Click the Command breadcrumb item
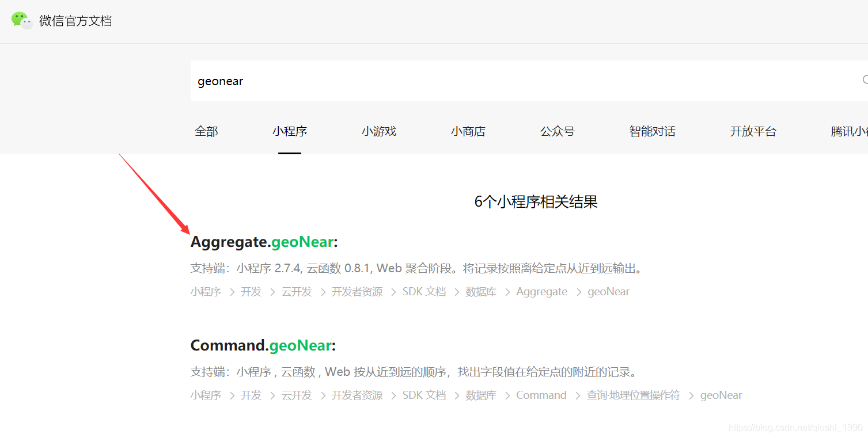The height and width of the screenshot is (438, 868). point(541,395)
